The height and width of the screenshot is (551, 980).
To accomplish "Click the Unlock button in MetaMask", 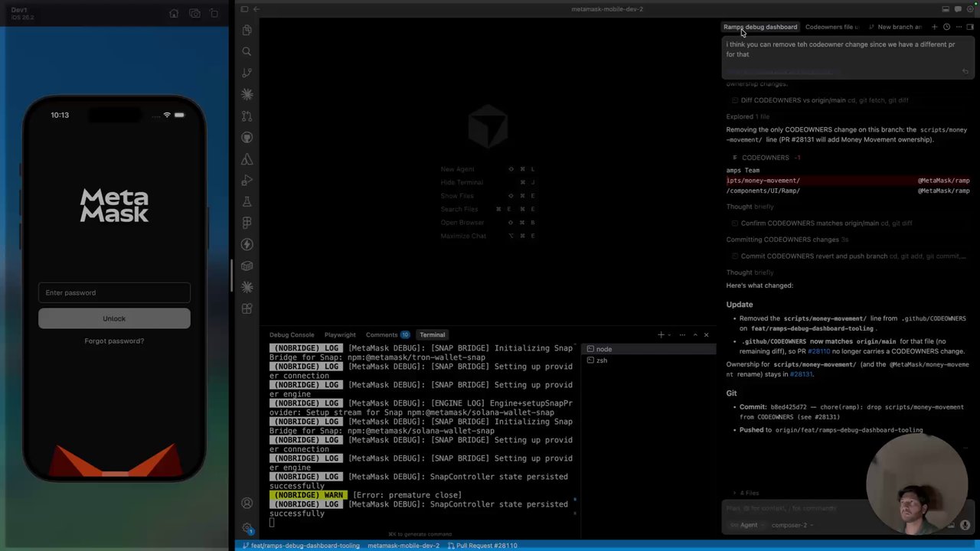I will (114, 318).
